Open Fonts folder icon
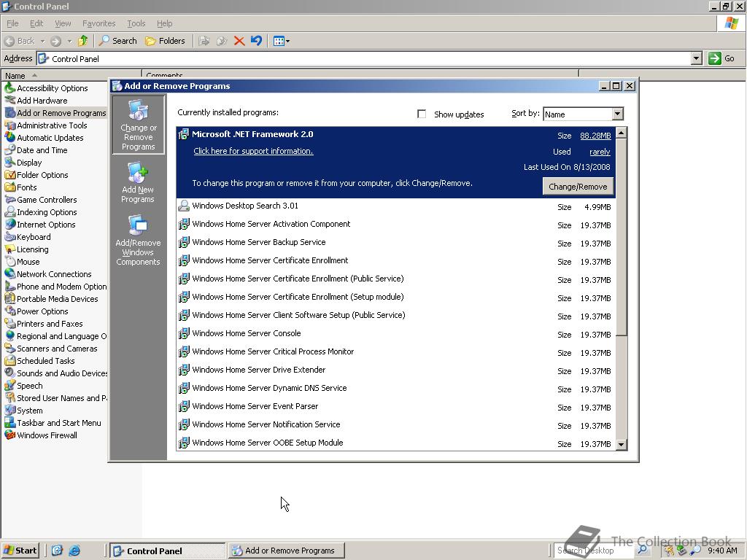 tap(9, 187)
